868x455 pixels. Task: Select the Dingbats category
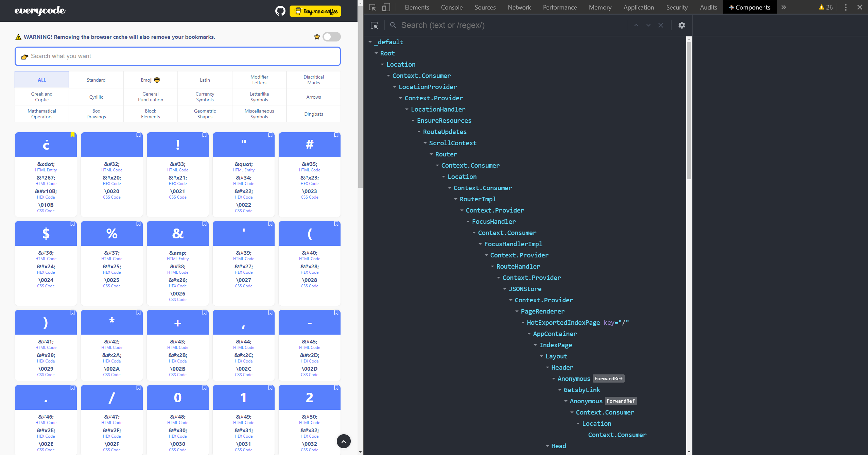pos(313,114)
